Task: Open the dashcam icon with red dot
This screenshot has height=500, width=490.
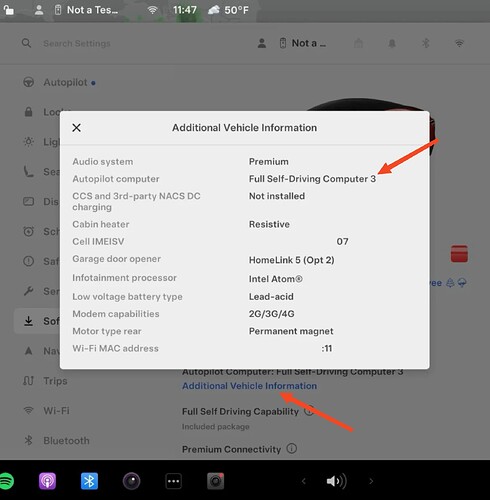Action: (215, 481)
